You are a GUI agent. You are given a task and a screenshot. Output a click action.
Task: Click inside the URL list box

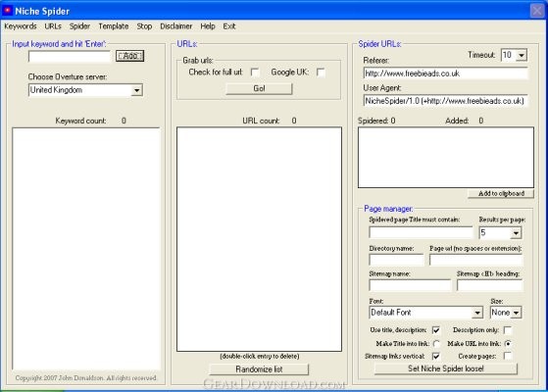click(x=259, y=239)
